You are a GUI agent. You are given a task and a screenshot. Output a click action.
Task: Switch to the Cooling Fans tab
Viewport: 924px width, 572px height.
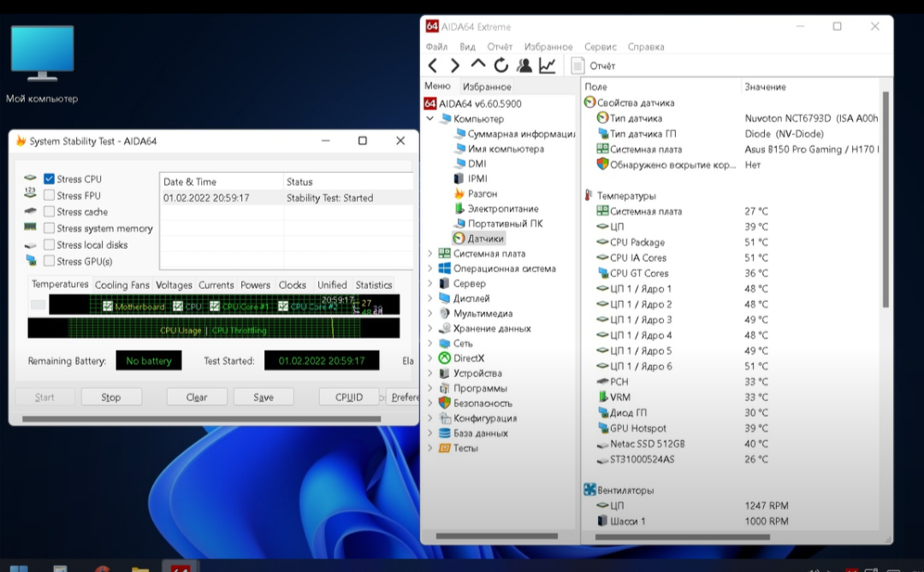(x=122, y=285)
